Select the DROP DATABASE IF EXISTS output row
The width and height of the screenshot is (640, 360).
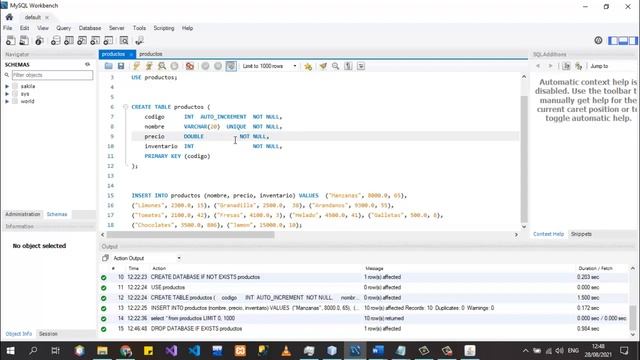pos(363,329)
